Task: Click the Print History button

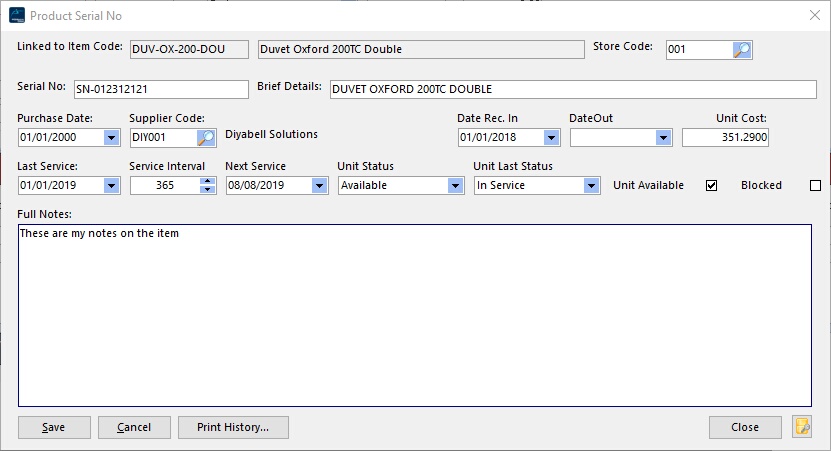Action: [233, 427]
